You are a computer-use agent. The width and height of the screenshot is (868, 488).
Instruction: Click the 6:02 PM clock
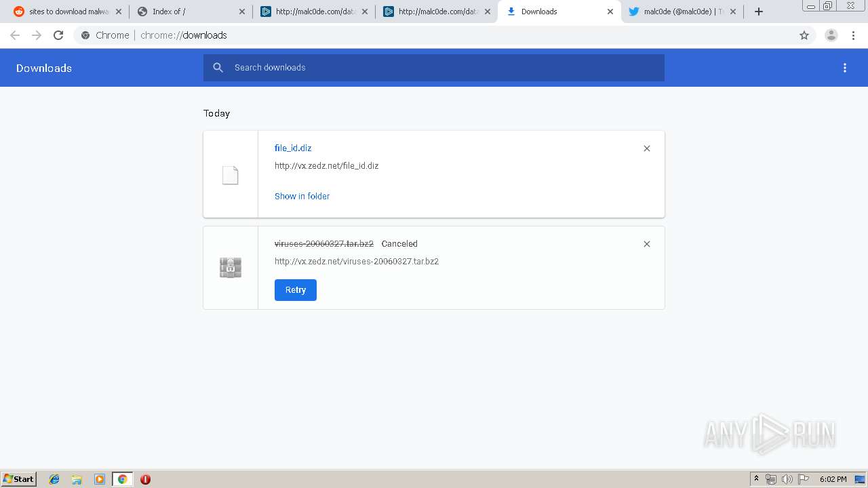tap(833, 479)
